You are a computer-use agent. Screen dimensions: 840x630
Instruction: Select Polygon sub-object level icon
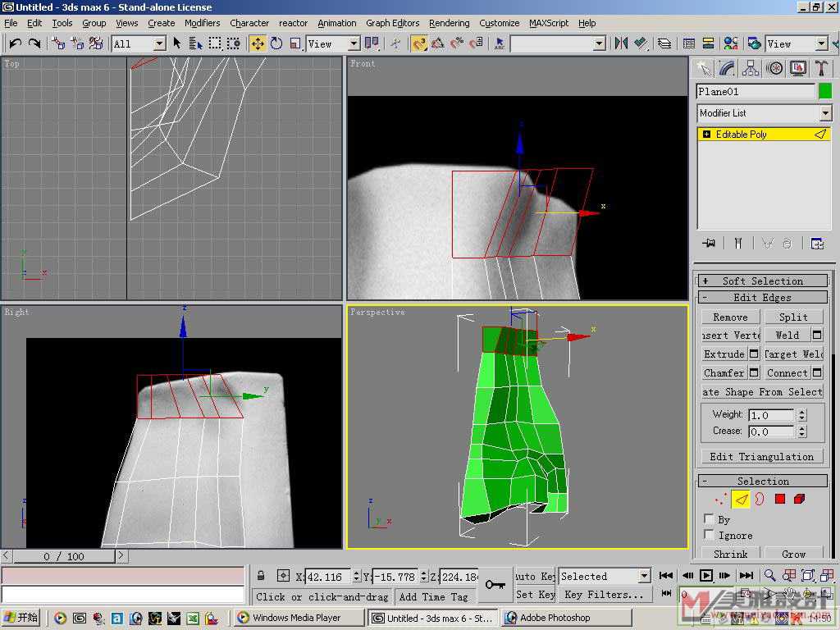click(780, 499)
